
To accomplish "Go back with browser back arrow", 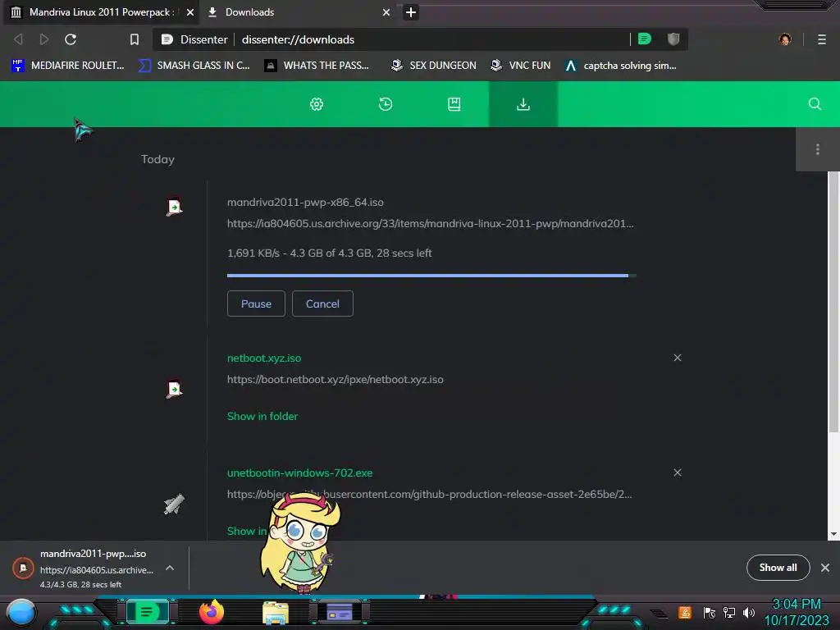I will point(18,39).
